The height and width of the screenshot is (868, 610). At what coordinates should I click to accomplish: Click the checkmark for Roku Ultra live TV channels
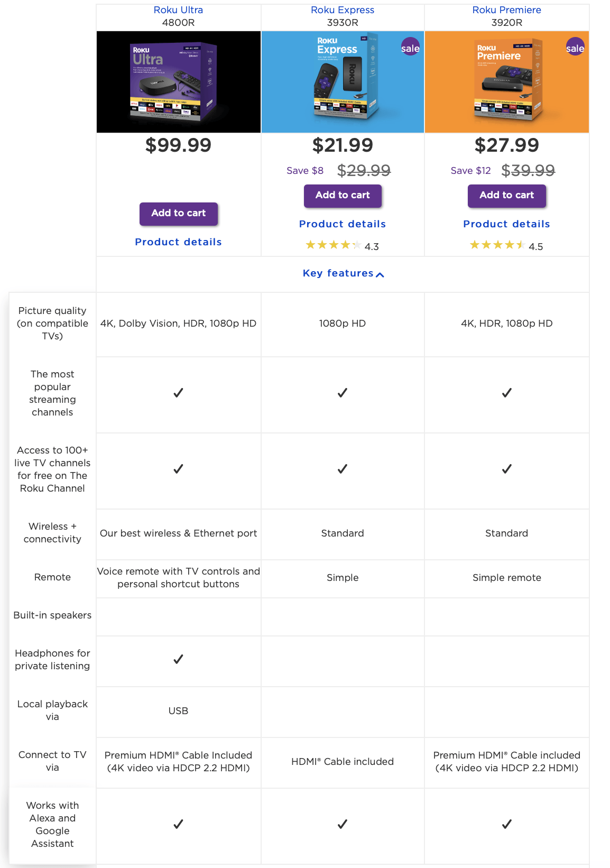(178, 469)
